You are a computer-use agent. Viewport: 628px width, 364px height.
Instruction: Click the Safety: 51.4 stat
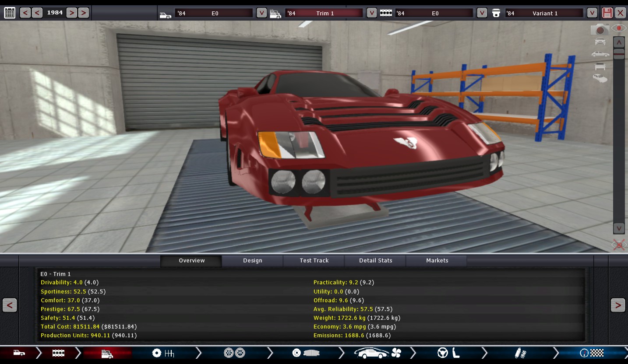[x=67, y=318]
